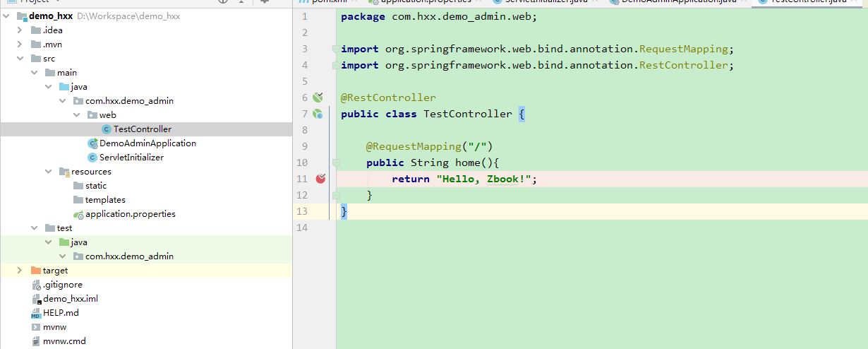This screenshot has height=349, width=868.
Task: Click the .idea folder icon
Action: 36,30
